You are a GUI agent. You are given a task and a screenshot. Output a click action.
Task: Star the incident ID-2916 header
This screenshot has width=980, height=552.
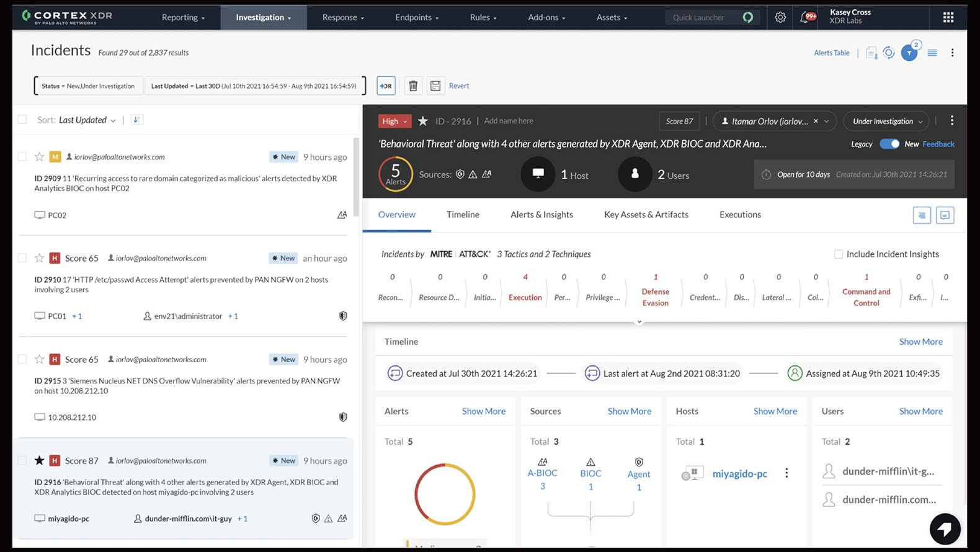click(x=423, y=121)
